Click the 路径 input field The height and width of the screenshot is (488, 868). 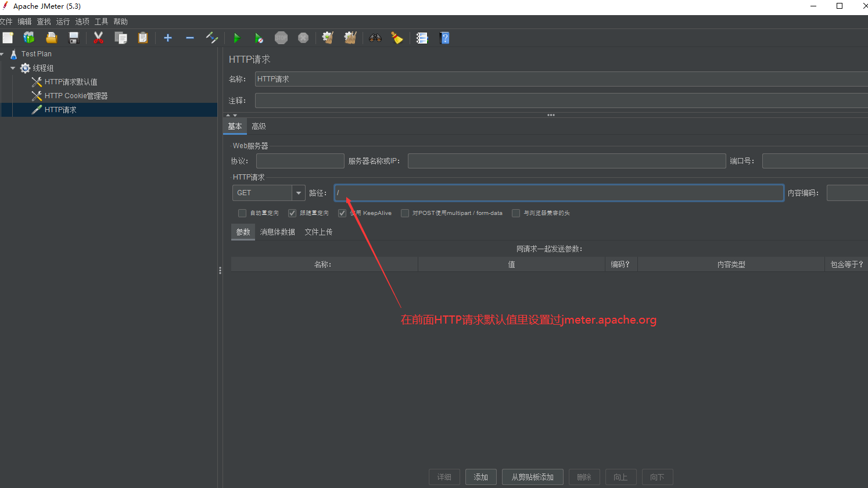pos(559,193)
